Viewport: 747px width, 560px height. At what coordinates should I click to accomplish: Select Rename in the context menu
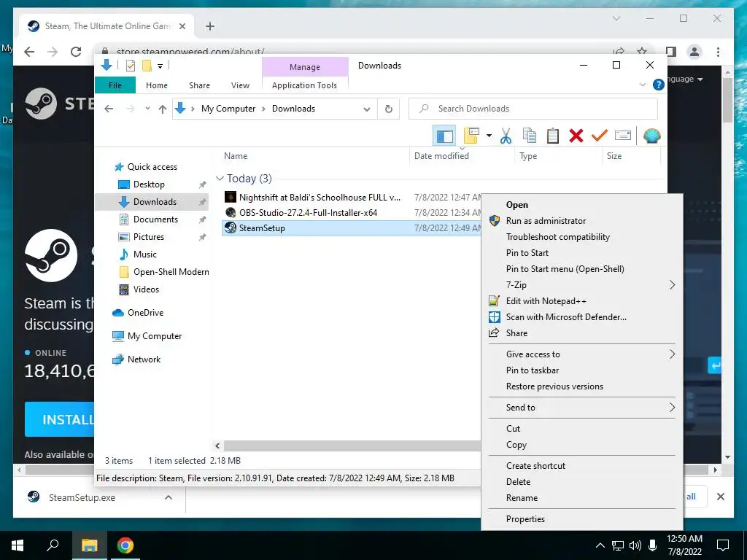point(582,497)
